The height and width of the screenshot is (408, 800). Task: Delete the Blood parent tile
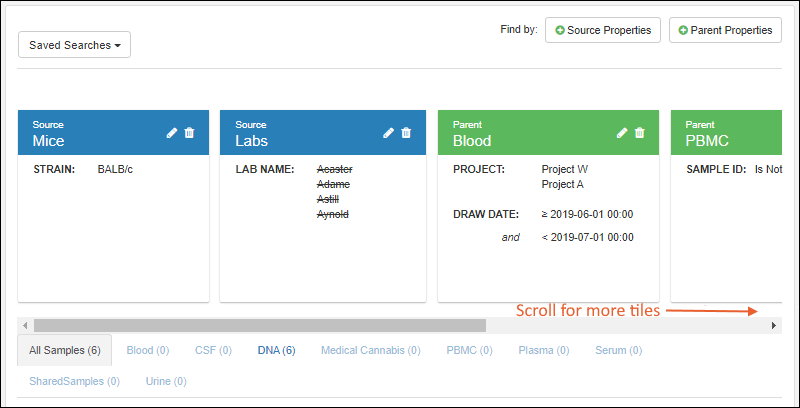point(640,133)
